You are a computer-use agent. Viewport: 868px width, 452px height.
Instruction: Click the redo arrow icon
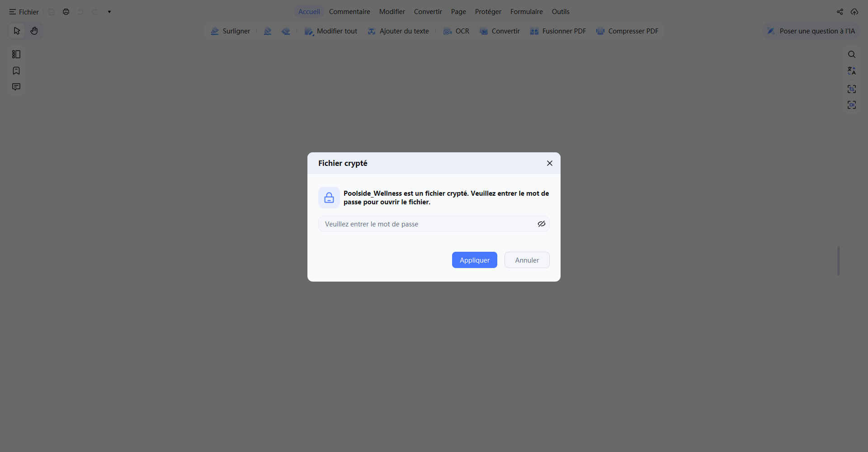coord(95,12)
